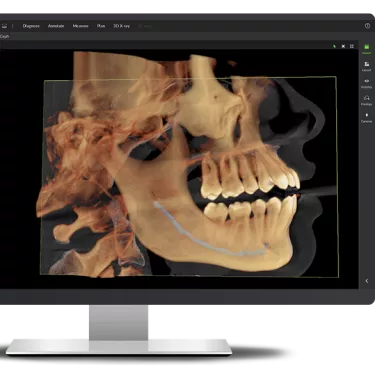Open the Findings panel icon
The width and height of the screenshot is (375, 365).
pos(366,100)
